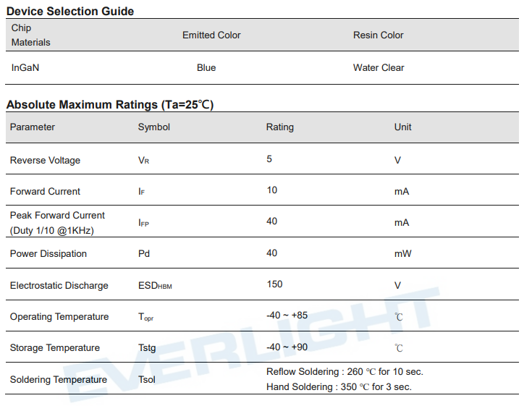Click the Reverse Voltage parameter row

tap(262, 159)
